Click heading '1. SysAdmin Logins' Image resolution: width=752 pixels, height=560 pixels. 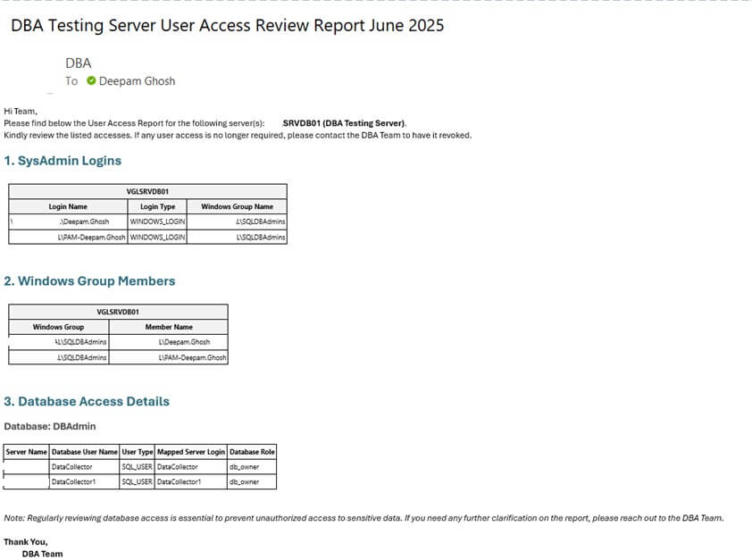63,161
